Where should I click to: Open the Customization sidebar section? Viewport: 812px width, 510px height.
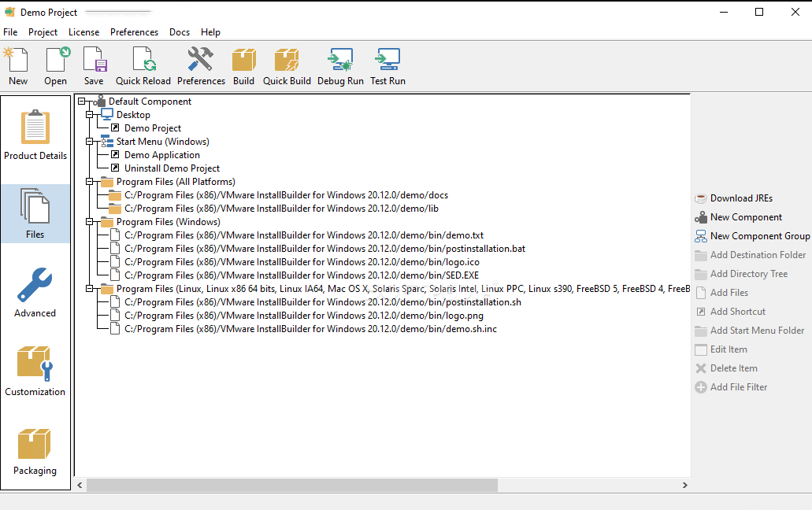pos(35,371)
